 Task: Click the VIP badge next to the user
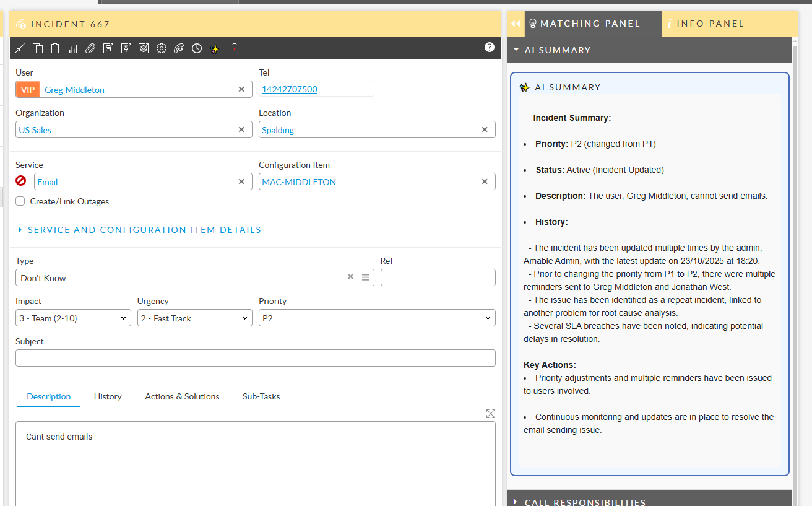coord(27,89)
